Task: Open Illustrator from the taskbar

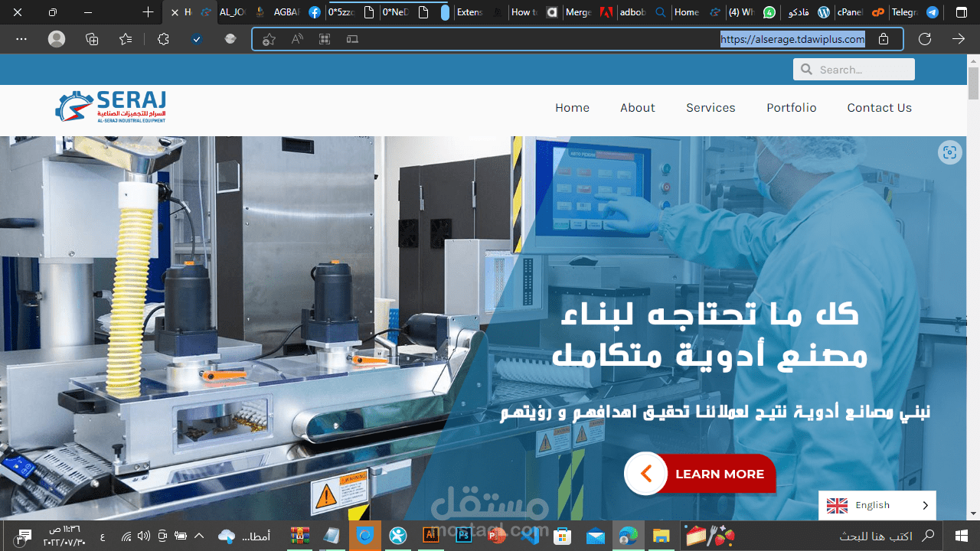Action: 431,536
